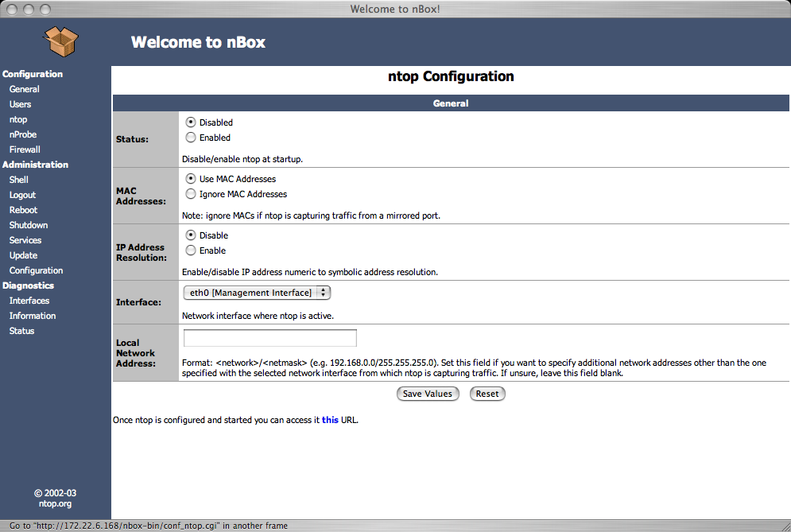Click the "ntop Configuration" page heading
Image resolution: width=791 pixels, height=532 pixels.
[x=451, y=76]
